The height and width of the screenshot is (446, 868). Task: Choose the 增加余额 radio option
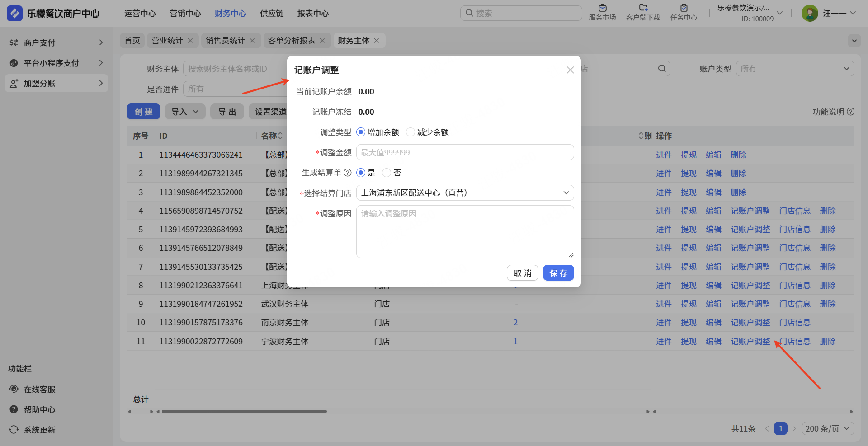[361, 132]
